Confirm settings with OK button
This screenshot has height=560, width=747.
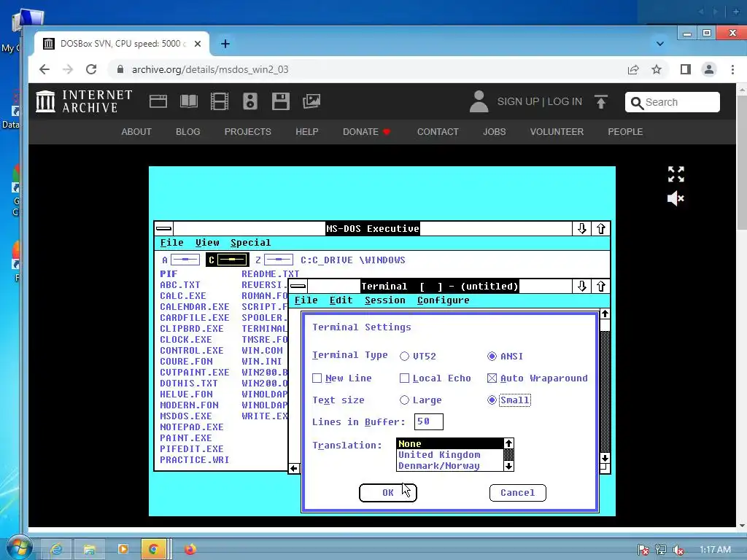tap(388, 493)
